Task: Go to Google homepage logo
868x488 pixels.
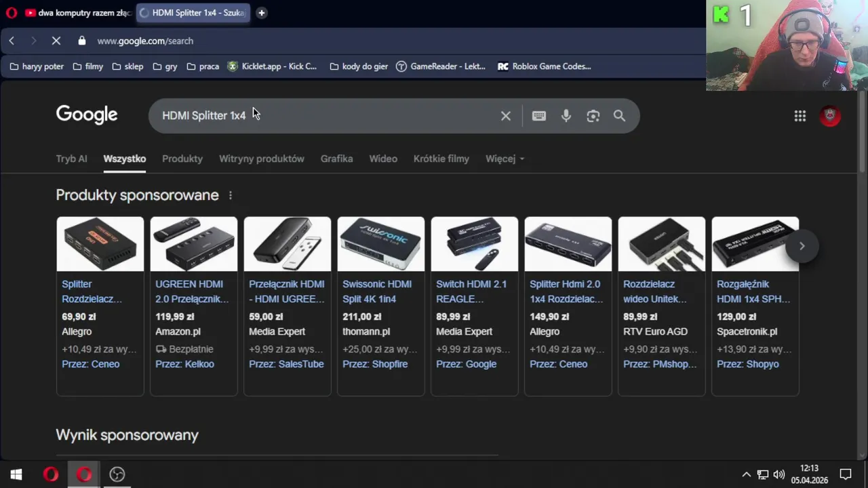Action: [x=87, y=115]
